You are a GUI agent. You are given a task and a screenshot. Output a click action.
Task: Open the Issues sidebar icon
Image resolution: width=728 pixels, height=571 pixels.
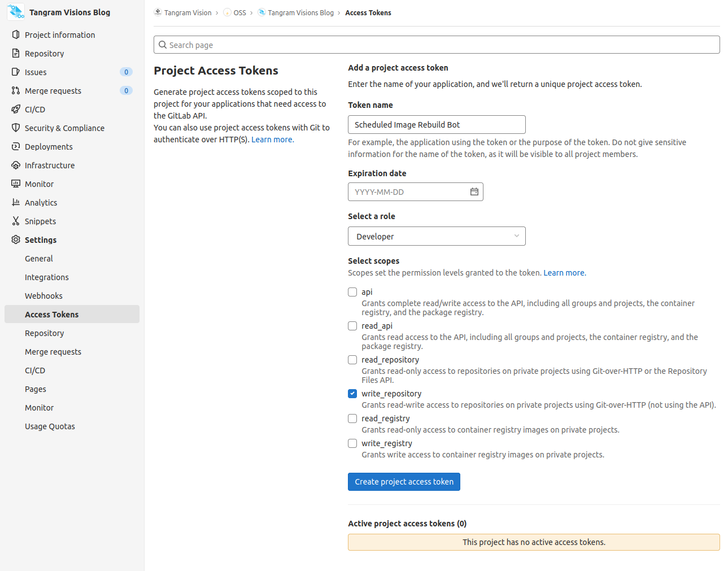click(15, 72)
